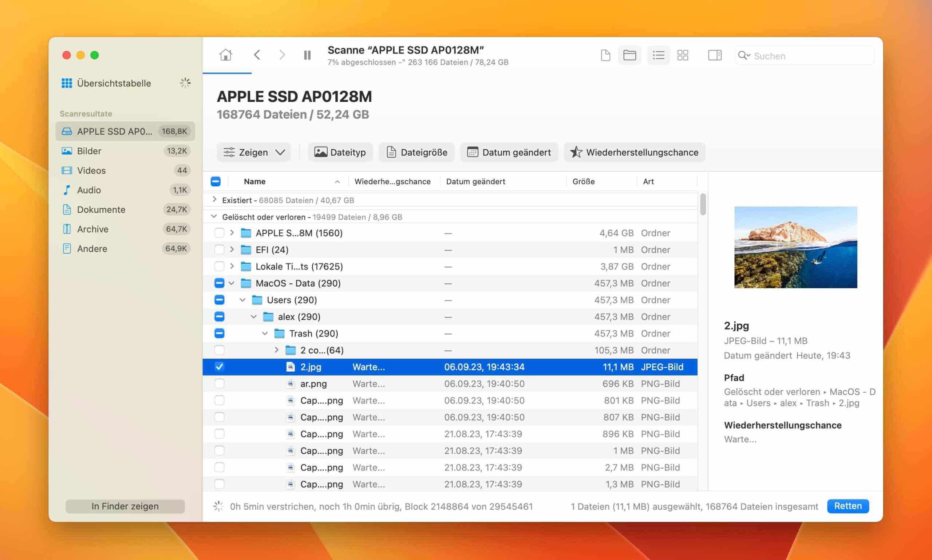Open Übersichtstabelle in sidebar

coord(114,83)
